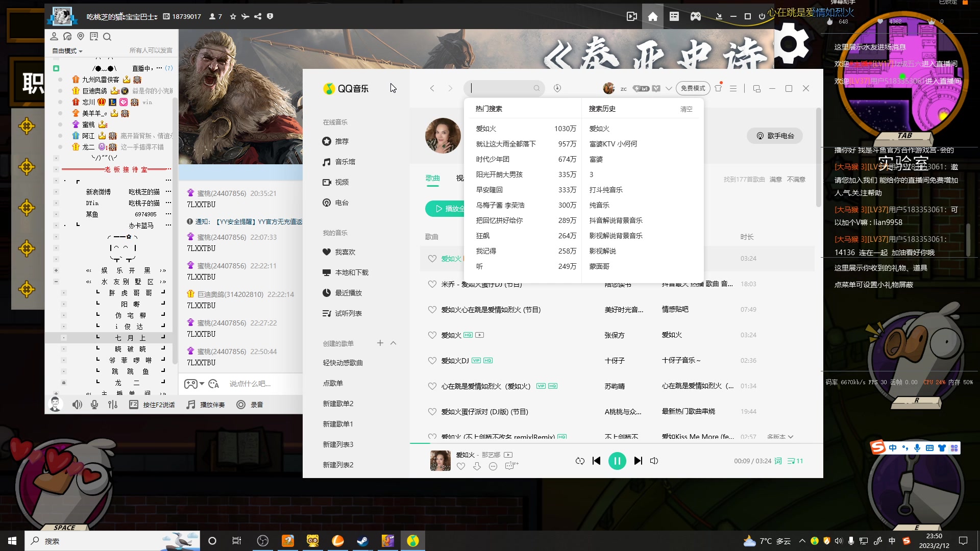Open the volume control in QQ Music
980x551 pixels.
(x=654, y=461)
